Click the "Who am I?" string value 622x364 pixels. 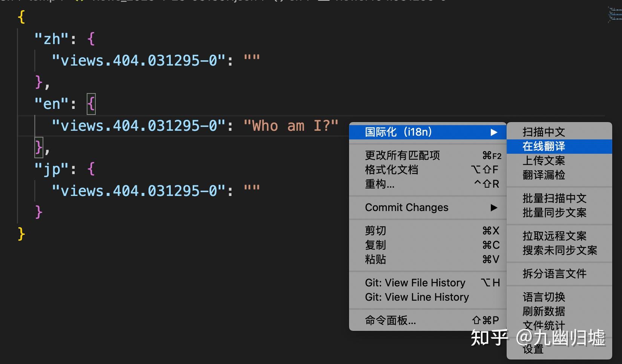click(293, 125)
